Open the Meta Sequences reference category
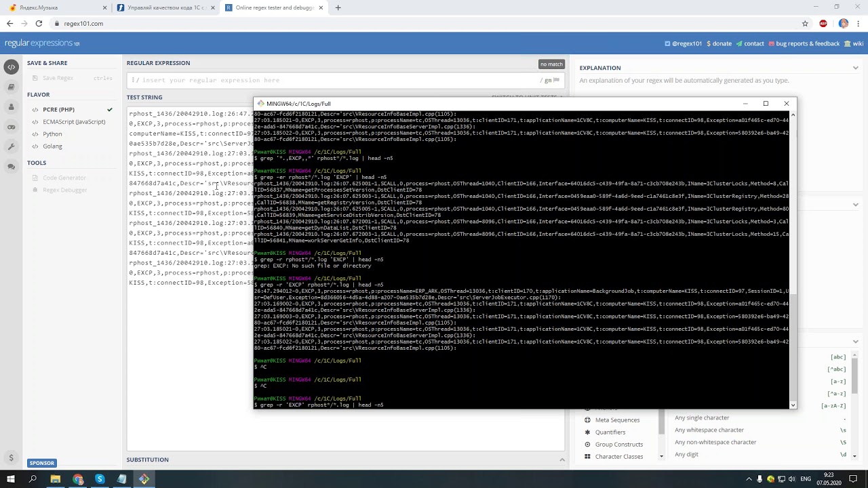This screenshot has height=488, width=868. click(x=617, y=420)
